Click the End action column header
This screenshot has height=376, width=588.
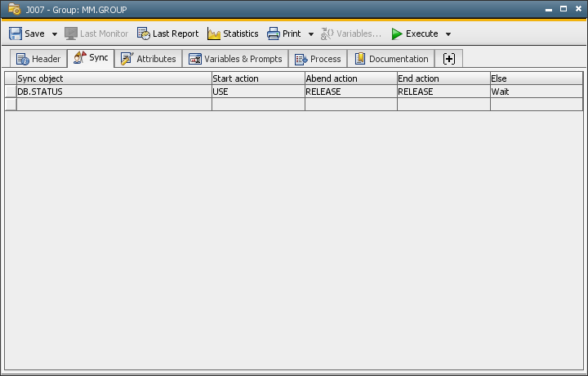click(x=443, y=78)
